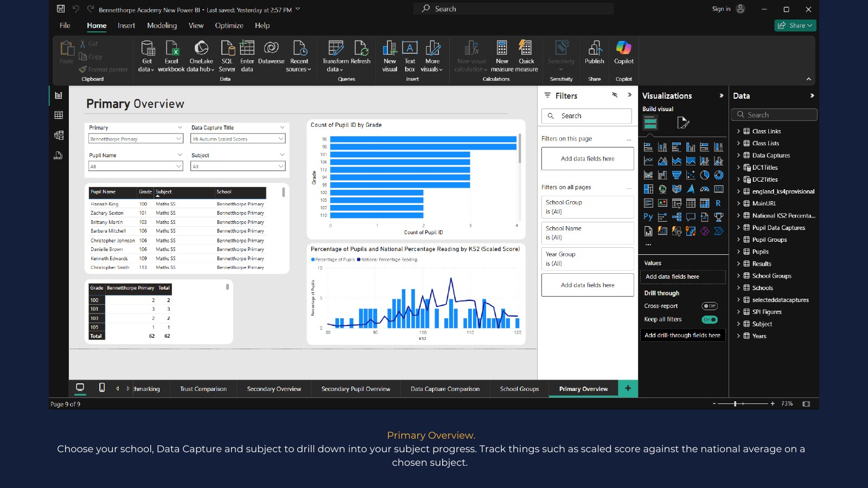The image size is (868, 488).
Task: Open the Transform data tool
Action: coord(335,56)
